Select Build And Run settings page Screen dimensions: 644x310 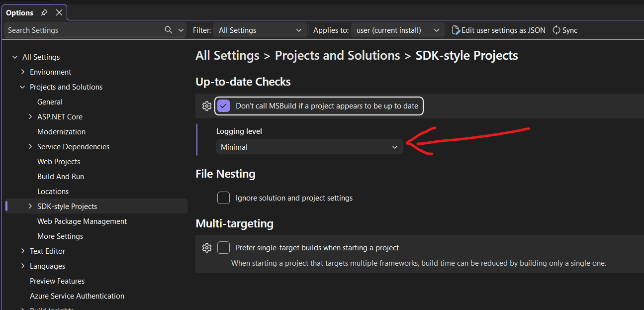click(61, 177)
